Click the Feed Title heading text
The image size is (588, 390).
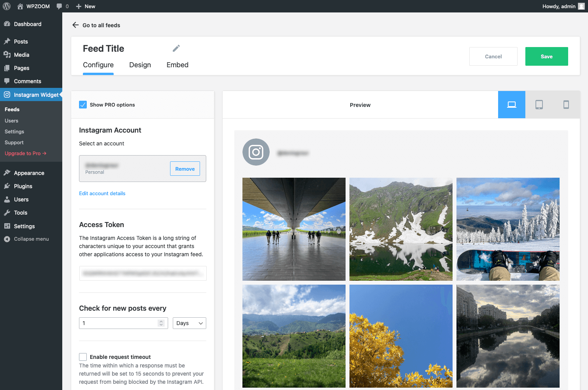pyautogui.click(x=104, y=49)
